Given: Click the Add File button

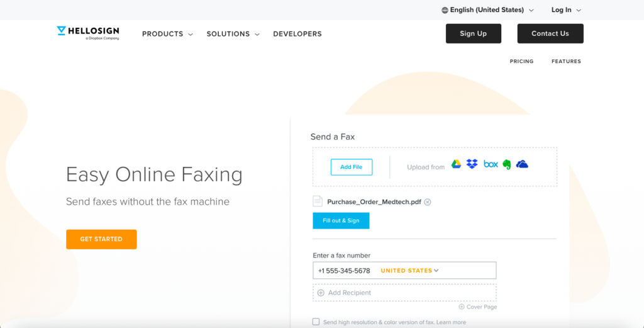Looking at the screenshot, I should click(x=352, y=167).
